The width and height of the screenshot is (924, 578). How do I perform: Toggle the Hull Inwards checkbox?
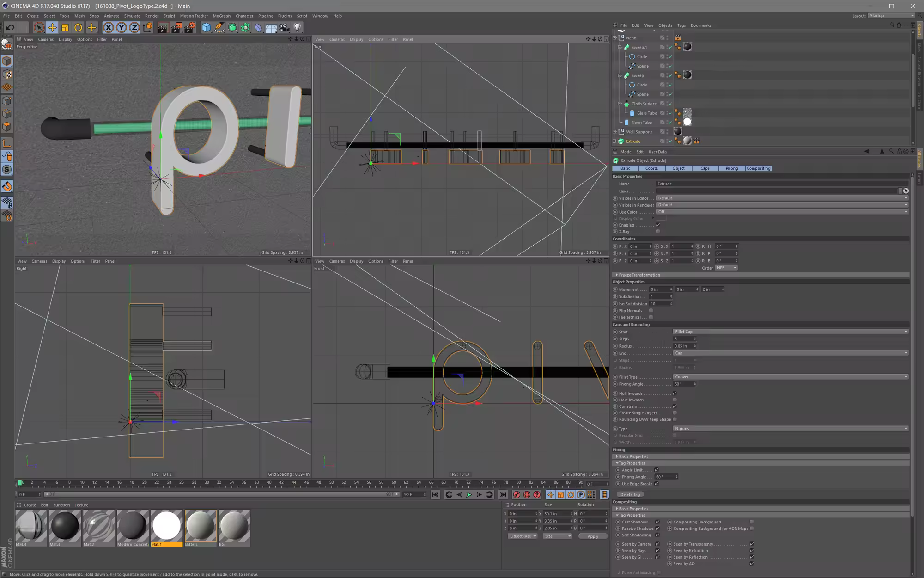click(x=675, y=394)
